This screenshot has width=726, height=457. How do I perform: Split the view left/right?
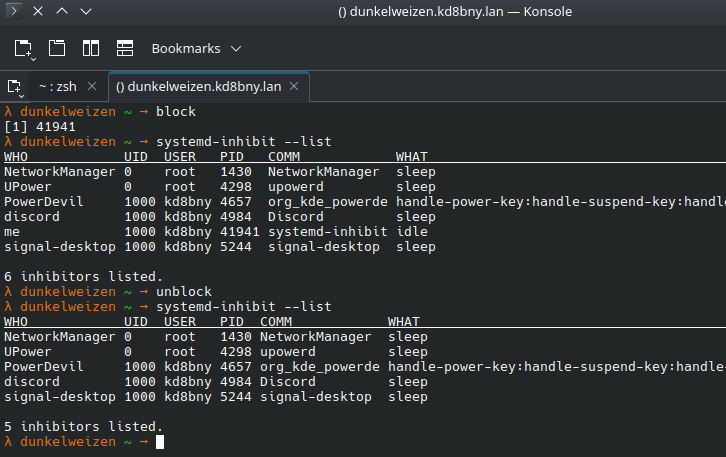pos(91,48)
